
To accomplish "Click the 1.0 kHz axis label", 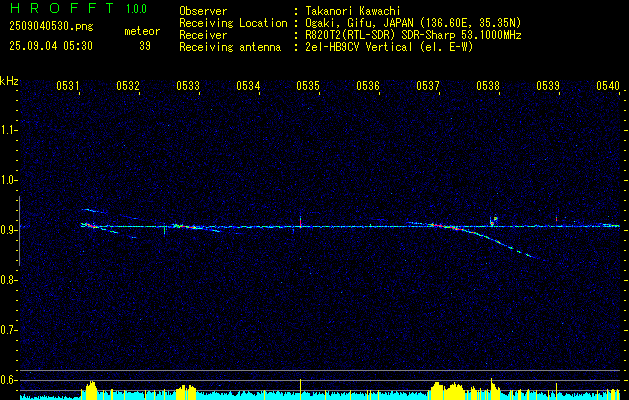I will (x=9, y=180).
